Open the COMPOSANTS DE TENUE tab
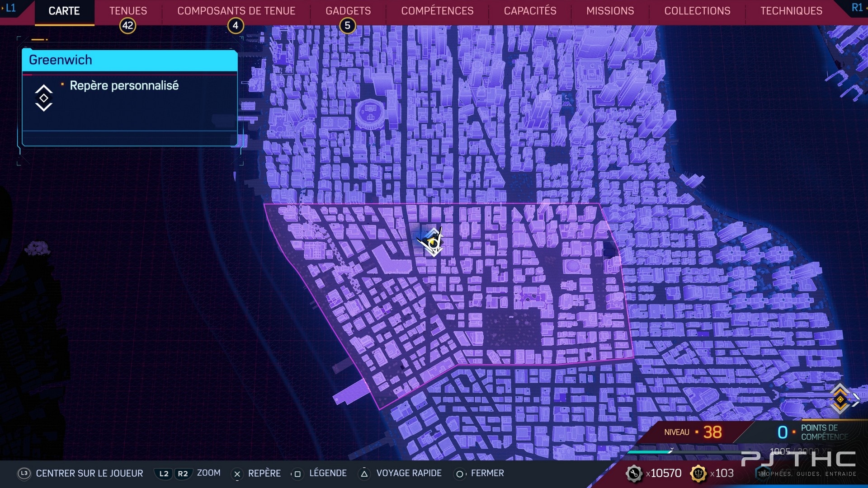The width and height of the screenshot is (868, 488). [236, 11]
